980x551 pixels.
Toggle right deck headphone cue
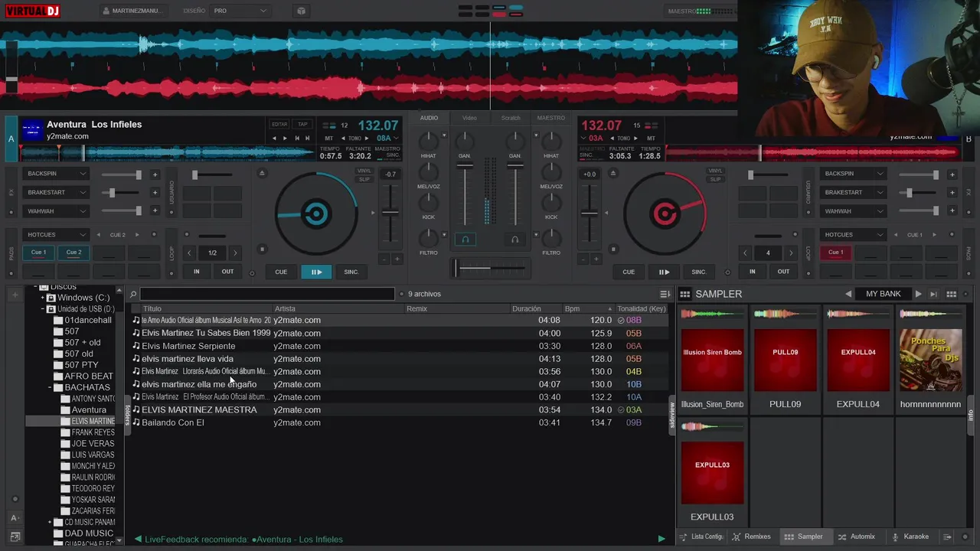[514, 240]
